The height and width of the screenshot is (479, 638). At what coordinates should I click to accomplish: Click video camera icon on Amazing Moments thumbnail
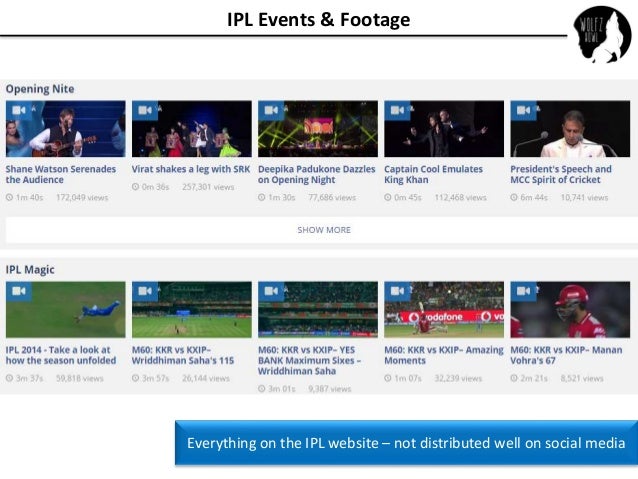[397, 291]
